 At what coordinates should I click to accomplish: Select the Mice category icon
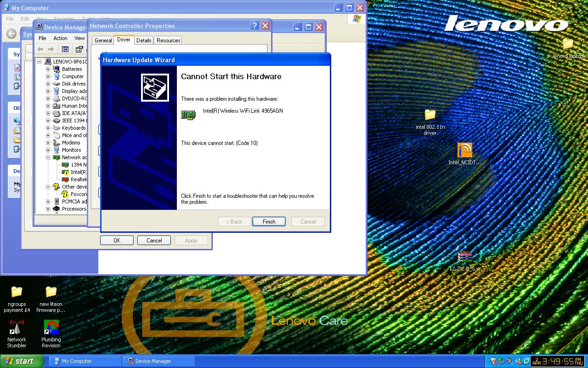point(57,135)
